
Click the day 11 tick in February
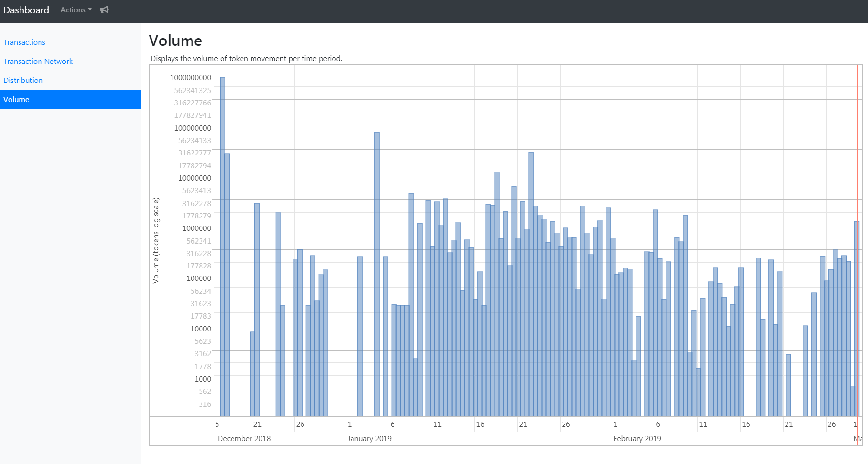703,424
